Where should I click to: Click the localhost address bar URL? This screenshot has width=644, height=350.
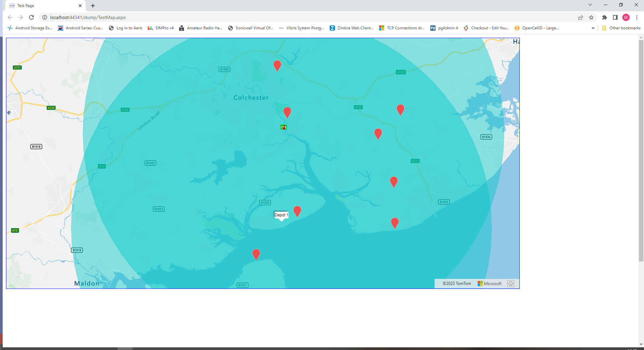88,17
